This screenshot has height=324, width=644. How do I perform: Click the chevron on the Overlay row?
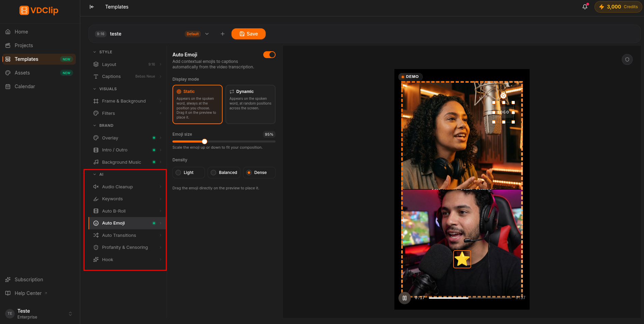(x=160, y=138)
